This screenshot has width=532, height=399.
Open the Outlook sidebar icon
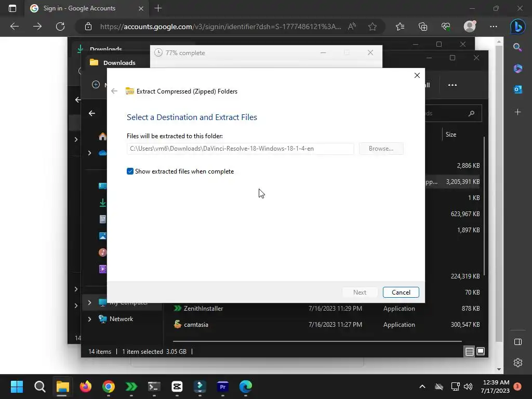[518, 89]
